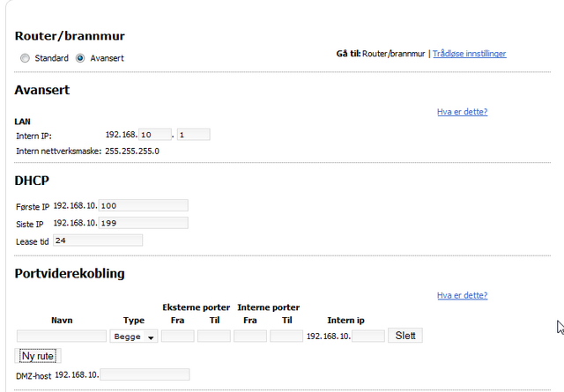Select the Avansert radio button

pos(80,58)
